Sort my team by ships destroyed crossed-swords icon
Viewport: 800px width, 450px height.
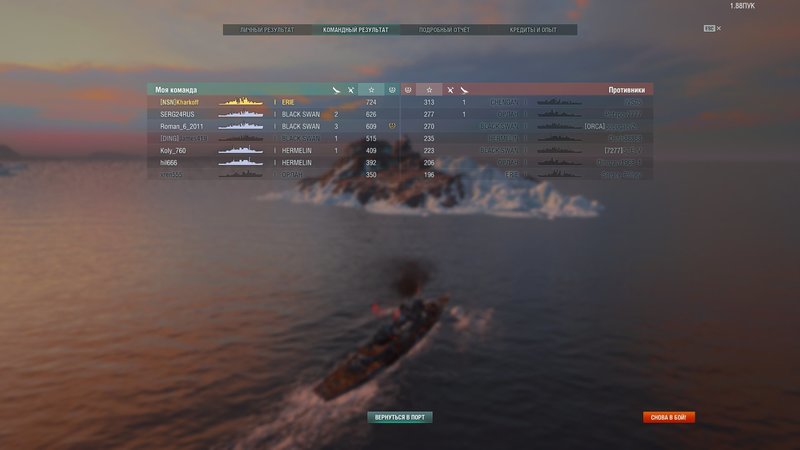pos(351,90)
